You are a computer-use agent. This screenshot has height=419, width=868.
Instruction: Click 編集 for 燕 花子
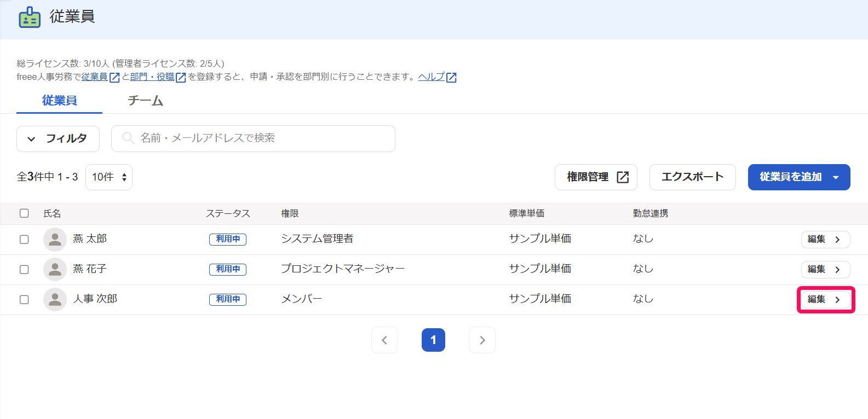[825, 270]
